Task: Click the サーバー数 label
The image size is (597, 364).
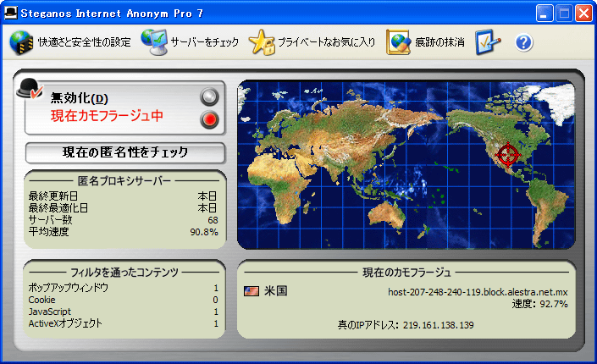Action: click(50, 220)
